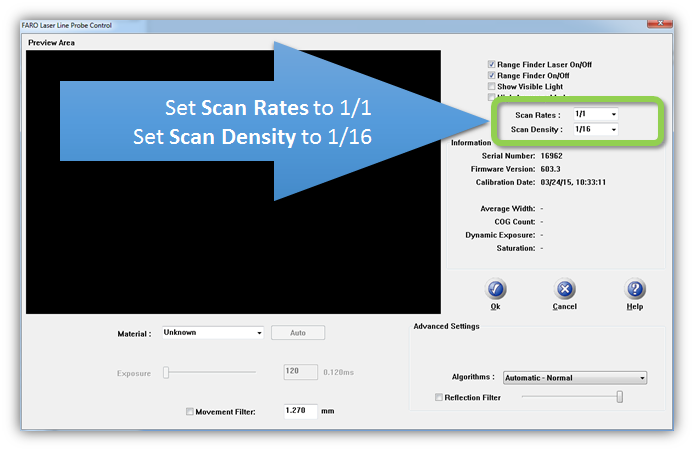Open the Scan Rates dropdown

613,115
